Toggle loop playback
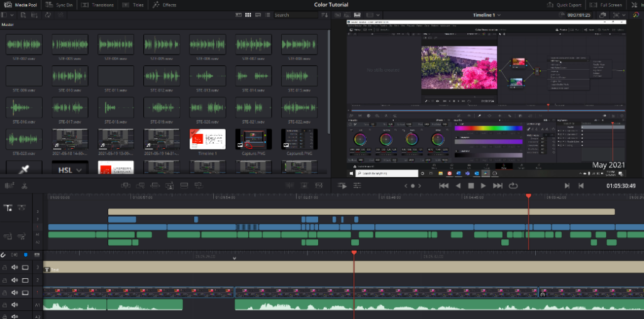The width and height of the screenshot is (644, 319). pos(513,186)
